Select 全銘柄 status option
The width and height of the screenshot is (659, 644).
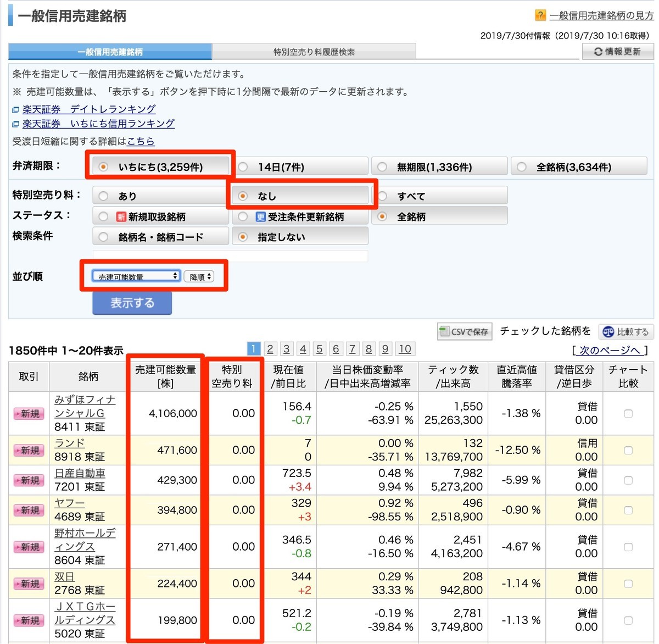439,216
